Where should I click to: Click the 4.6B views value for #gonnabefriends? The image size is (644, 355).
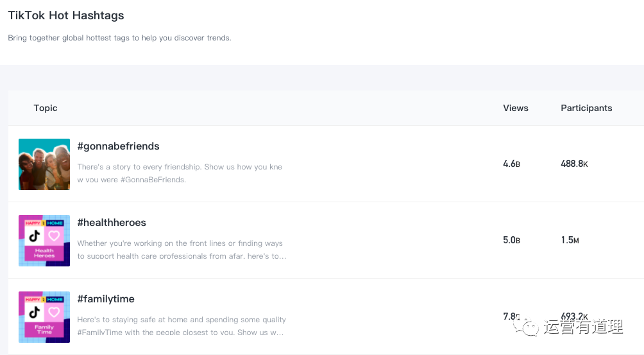pos(512,164)
